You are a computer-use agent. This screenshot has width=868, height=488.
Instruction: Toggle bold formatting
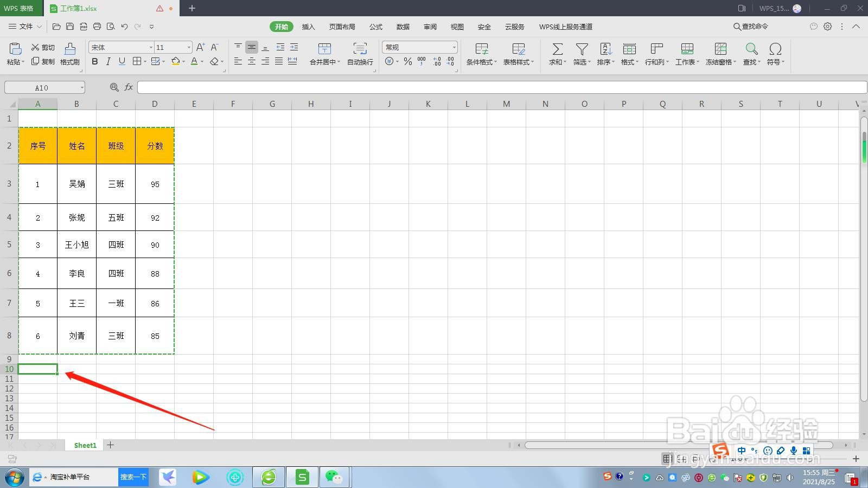click(x=95, y=62)
